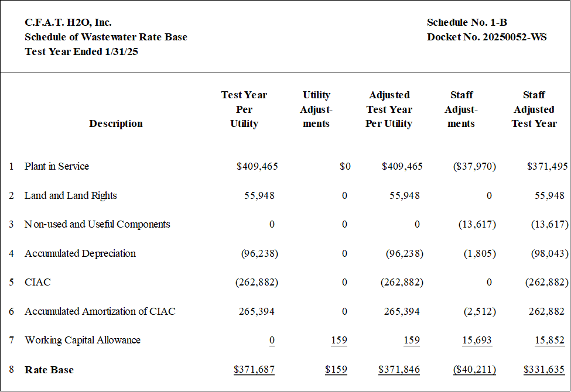Click the ($37,970) staff adjustment value

click(474, 166)
